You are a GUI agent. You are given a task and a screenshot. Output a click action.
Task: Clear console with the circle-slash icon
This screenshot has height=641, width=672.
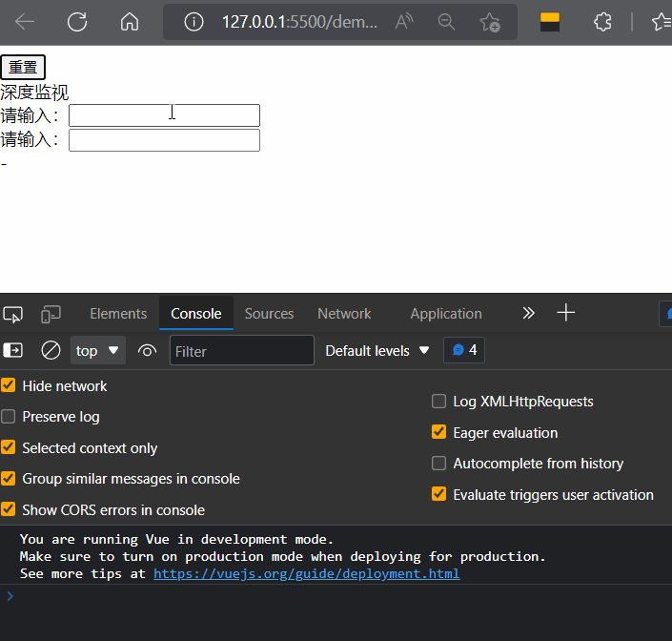coord(51,350)
